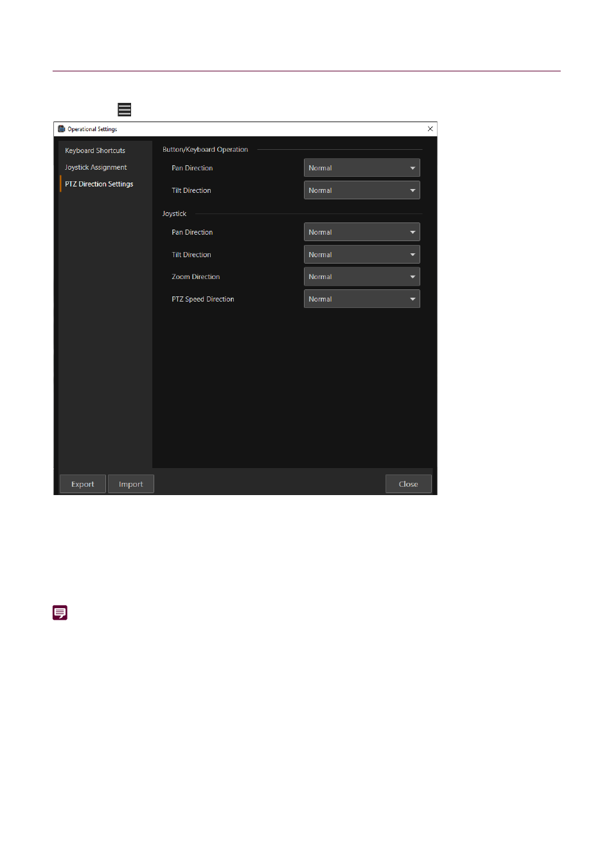
Task: Select PTZ Direction Settings in sidebar
Action: pos(99,184)
